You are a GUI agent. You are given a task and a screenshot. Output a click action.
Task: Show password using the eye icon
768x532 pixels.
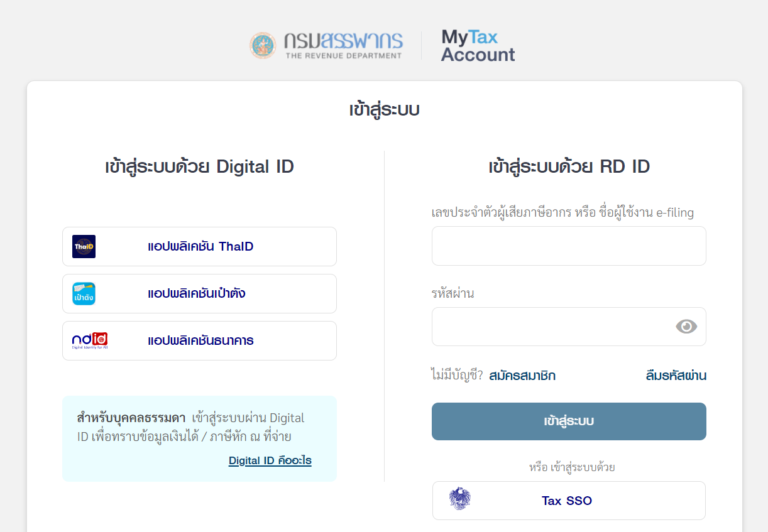686,326
